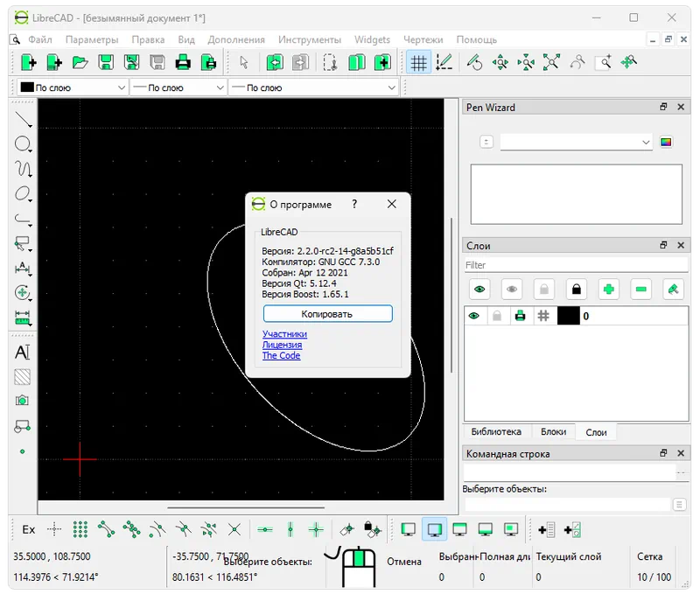Click the Window Zoom icon
This screenshot has width=700, height=594.
point(603,62)
